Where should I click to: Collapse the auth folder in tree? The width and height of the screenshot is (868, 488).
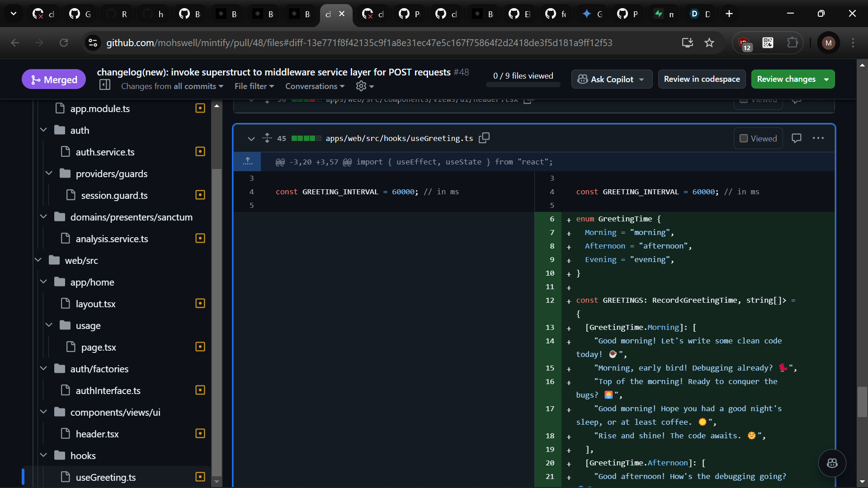point(43,130)
